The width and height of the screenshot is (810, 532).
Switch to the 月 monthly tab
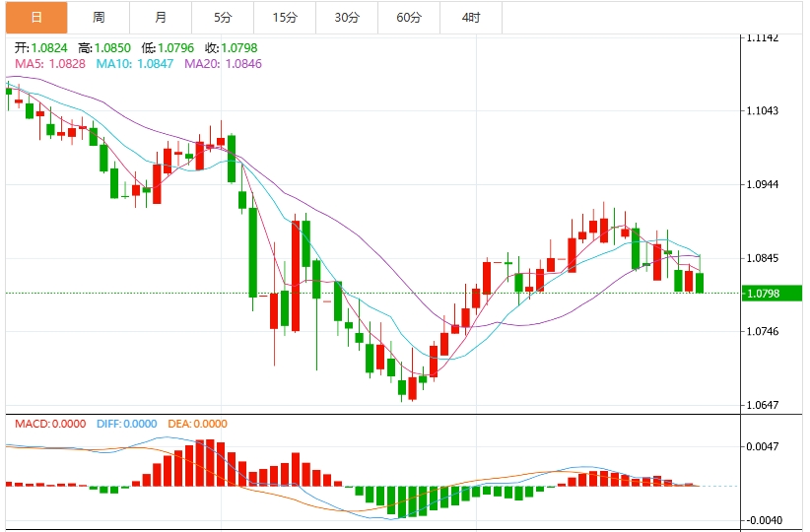pyautogui.click(x=161, y=18)
